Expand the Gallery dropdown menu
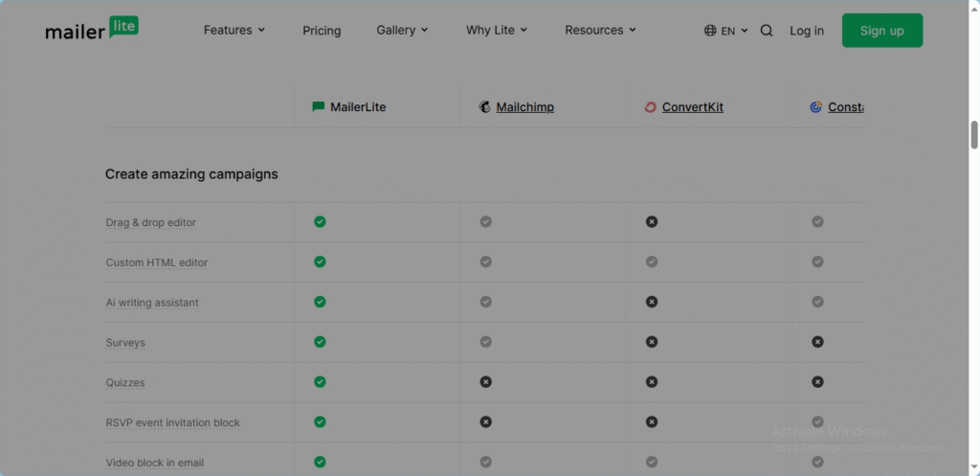 tap(402, 30)
